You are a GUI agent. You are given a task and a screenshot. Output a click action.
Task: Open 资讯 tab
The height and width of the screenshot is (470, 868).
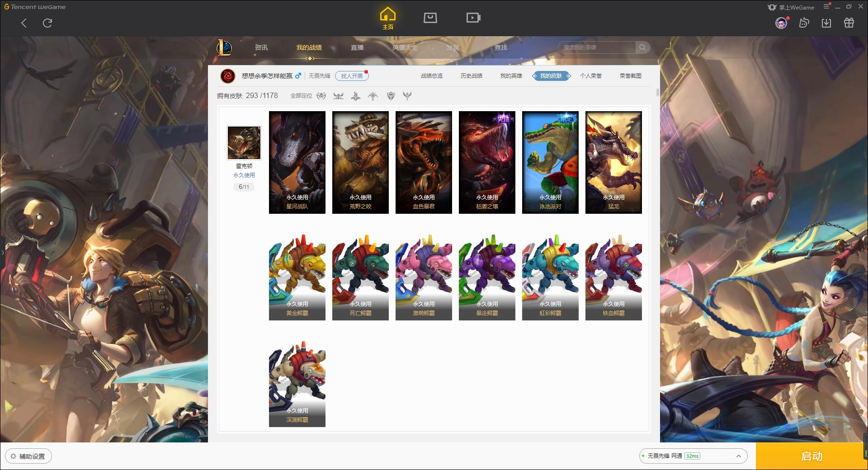point(261,47)
